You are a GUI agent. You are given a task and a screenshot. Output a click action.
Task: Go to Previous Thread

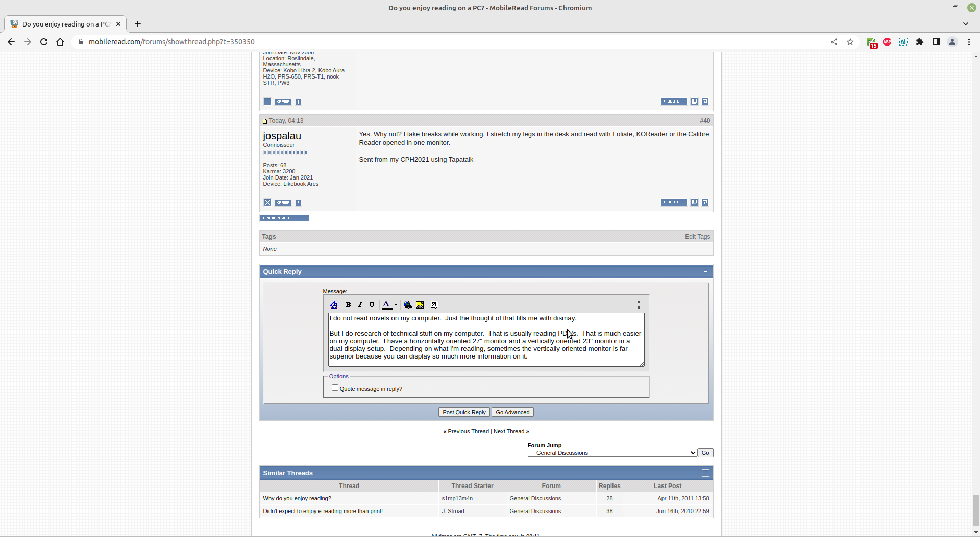[x=468, y=431]
